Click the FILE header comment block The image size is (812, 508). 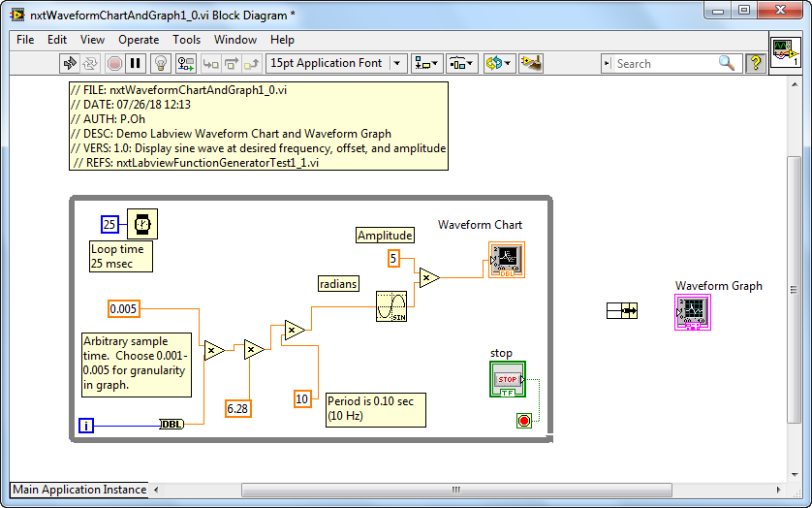pos(259,126)
